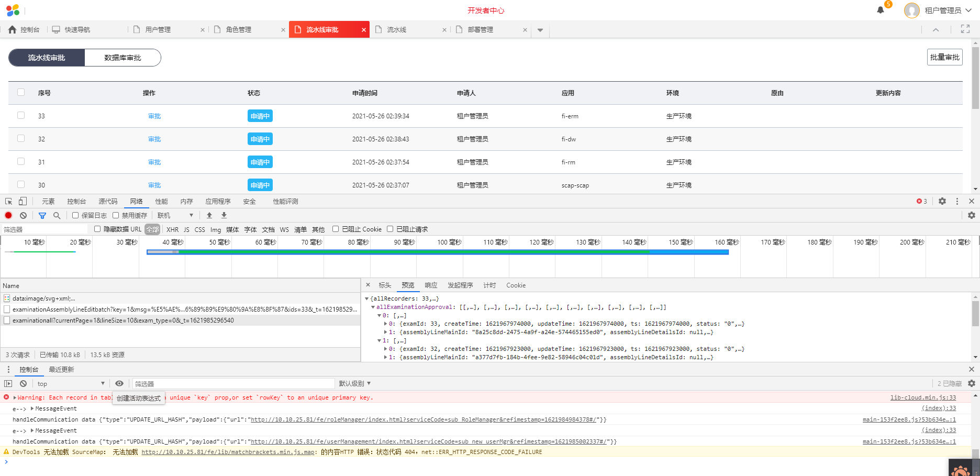
Task: Tick the checkbox for row 30
Action: (21, 184)
